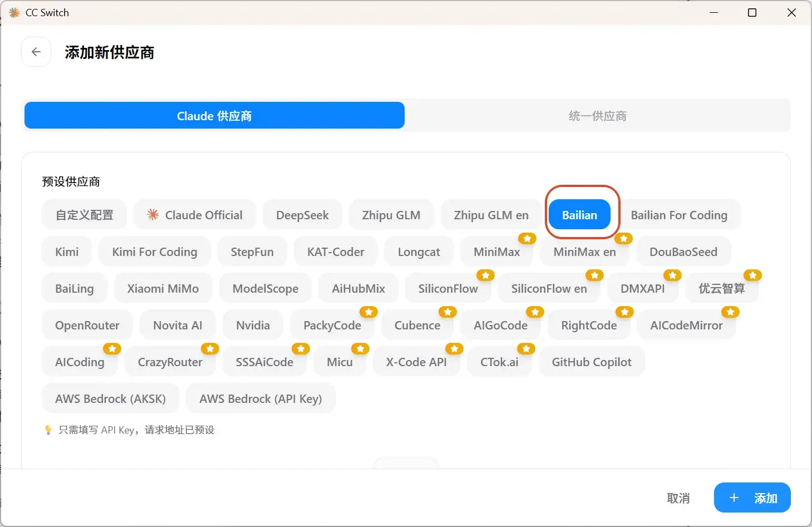This screenshot has width=812, height=527.
Task: Choose the AWS Bedrock (AKSK) preset
Action: tap(110, 399)
